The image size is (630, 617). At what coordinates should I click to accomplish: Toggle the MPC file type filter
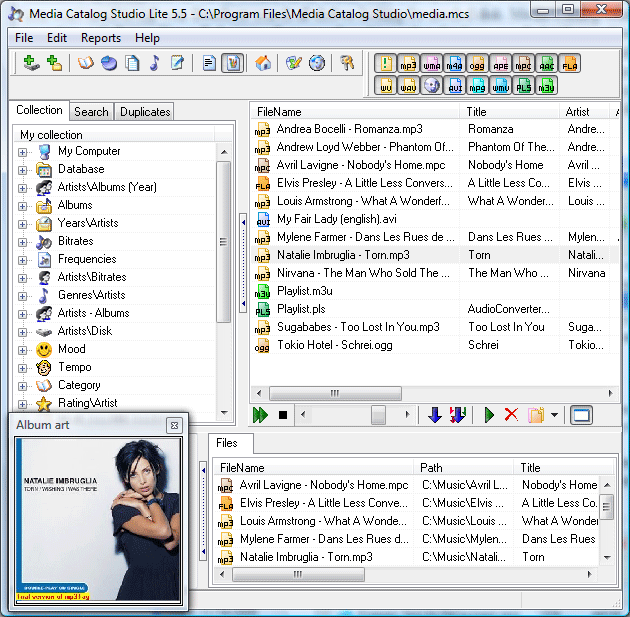[x=524, y=64]
